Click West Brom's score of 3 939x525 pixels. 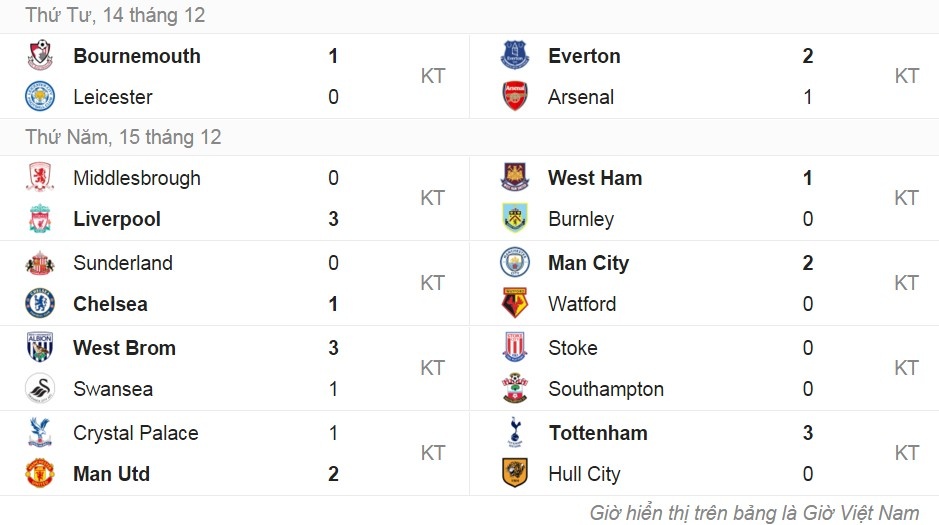(x=333, y=348)
